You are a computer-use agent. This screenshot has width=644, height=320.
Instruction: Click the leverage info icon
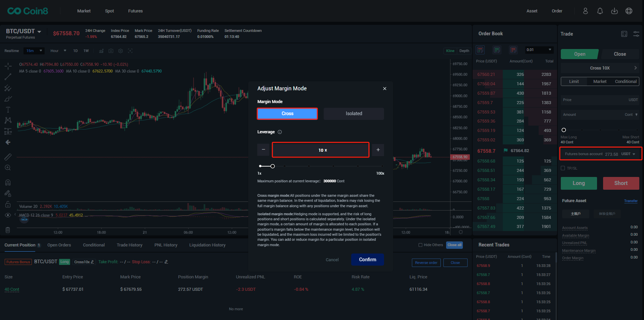pos(280,132)
